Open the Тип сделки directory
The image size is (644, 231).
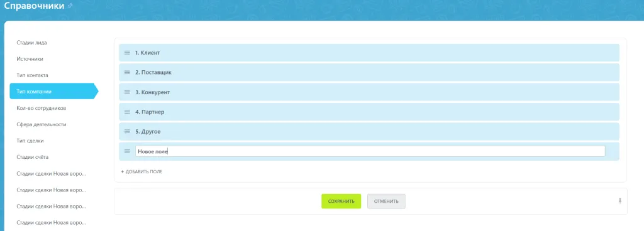tap(30, 141)
